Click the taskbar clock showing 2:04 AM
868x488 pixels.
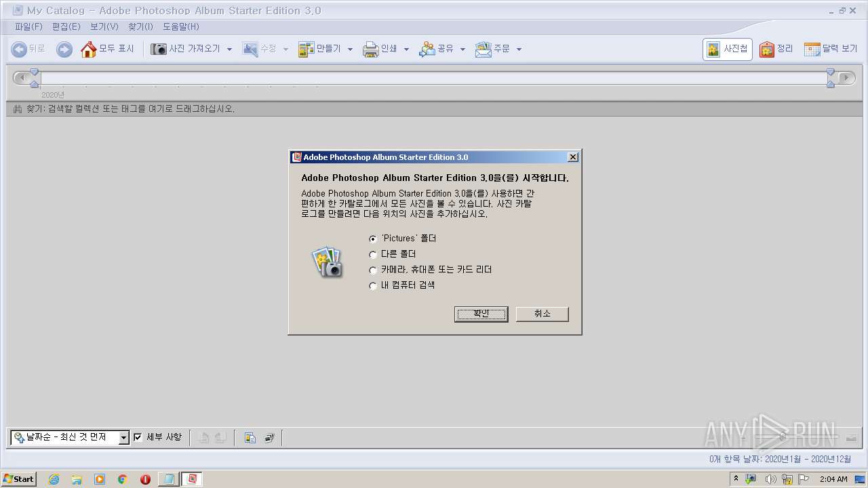(833, 479)
